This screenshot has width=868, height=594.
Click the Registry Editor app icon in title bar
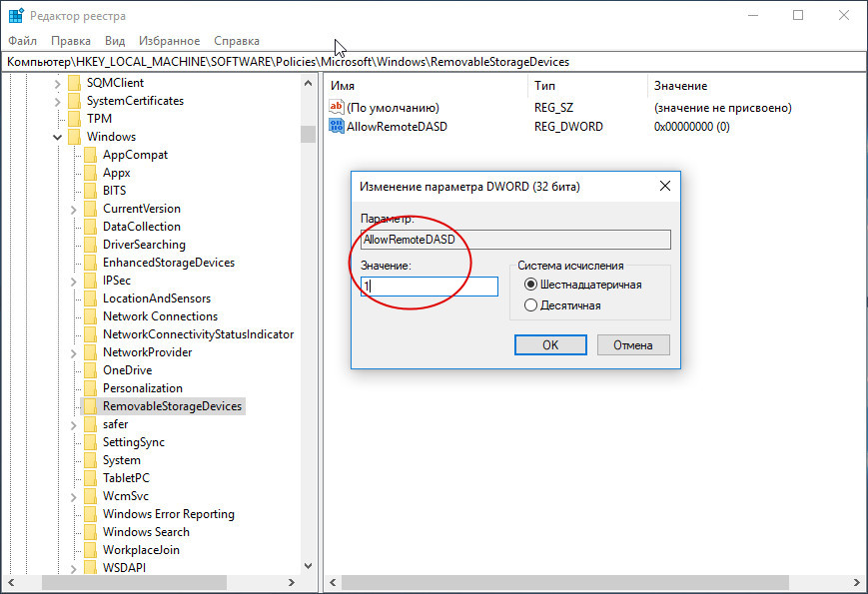coord(16,16)
